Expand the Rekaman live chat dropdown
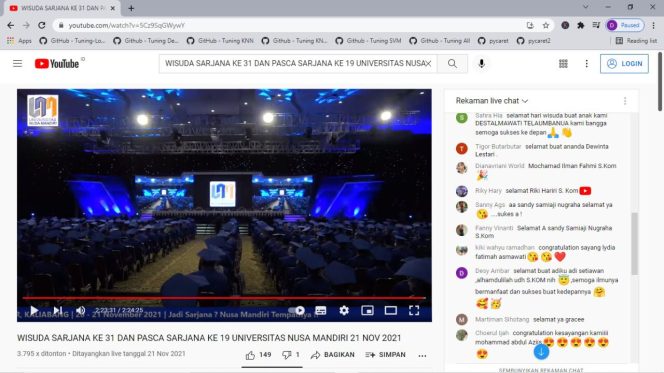The width and height of the screenshot is (664, 373). pos(492,101)
